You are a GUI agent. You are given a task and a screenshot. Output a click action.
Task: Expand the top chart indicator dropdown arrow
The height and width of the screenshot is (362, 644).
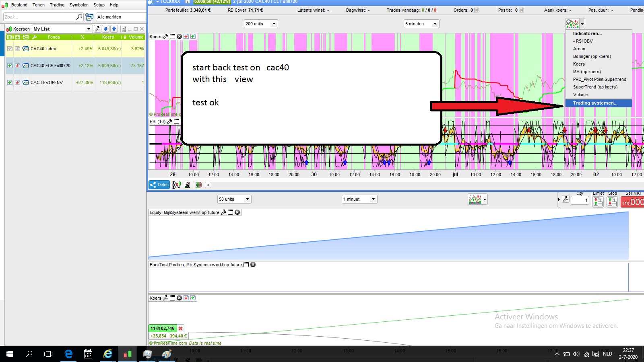[582, 24]
